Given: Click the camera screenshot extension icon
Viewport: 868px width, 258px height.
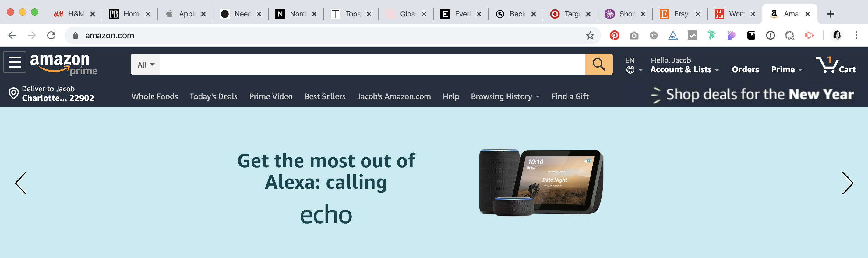Looking at the screenshot, I should click(634, 35).
